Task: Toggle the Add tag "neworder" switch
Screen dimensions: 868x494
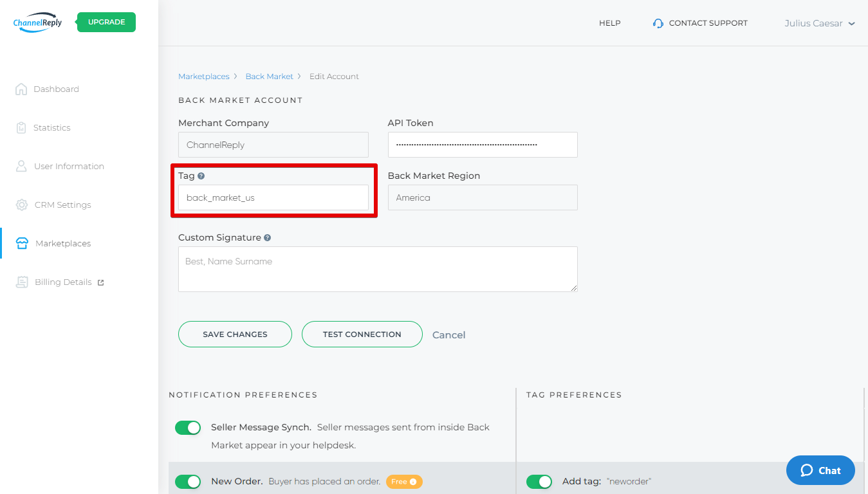Action: 539,481
